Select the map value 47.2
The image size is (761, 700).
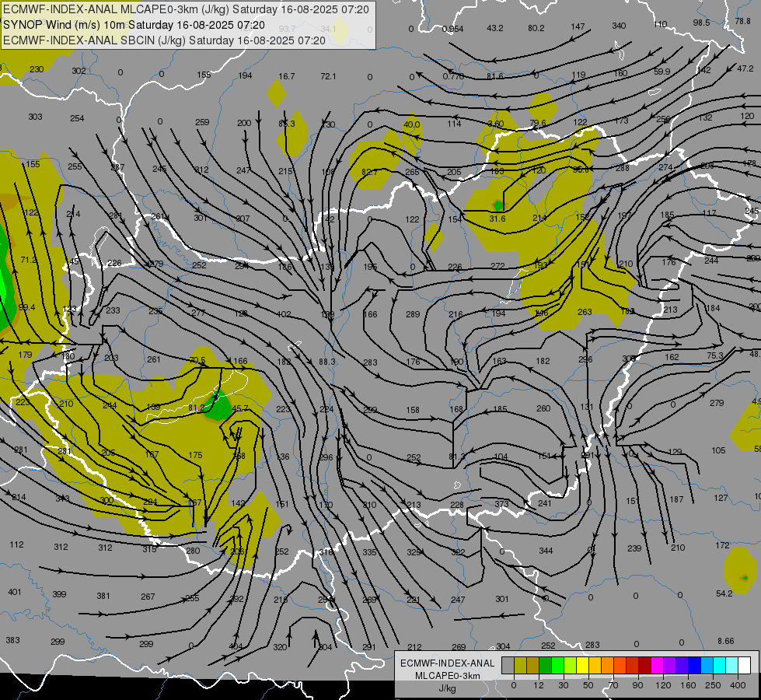(745, 68)
